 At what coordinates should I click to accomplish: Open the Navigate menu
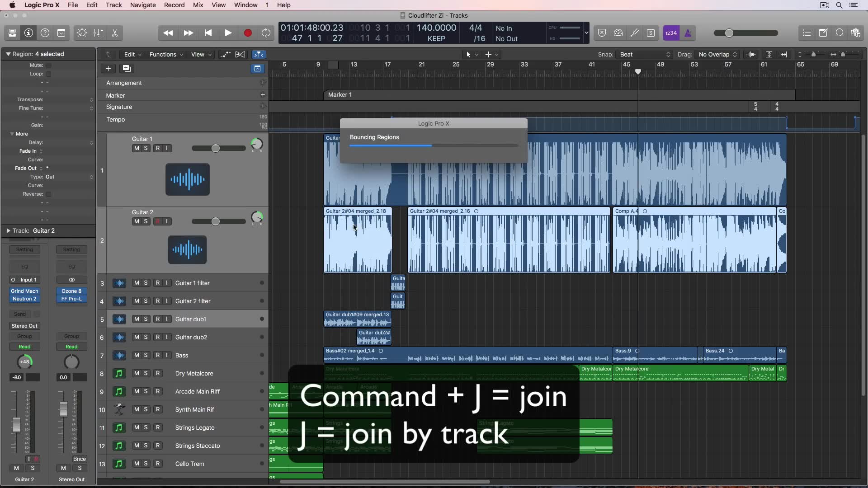[143, 5]
